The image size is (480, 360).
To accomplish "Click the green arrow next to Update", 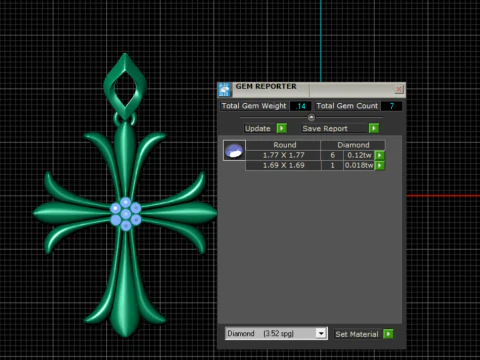I will click(x=282, y=128).
